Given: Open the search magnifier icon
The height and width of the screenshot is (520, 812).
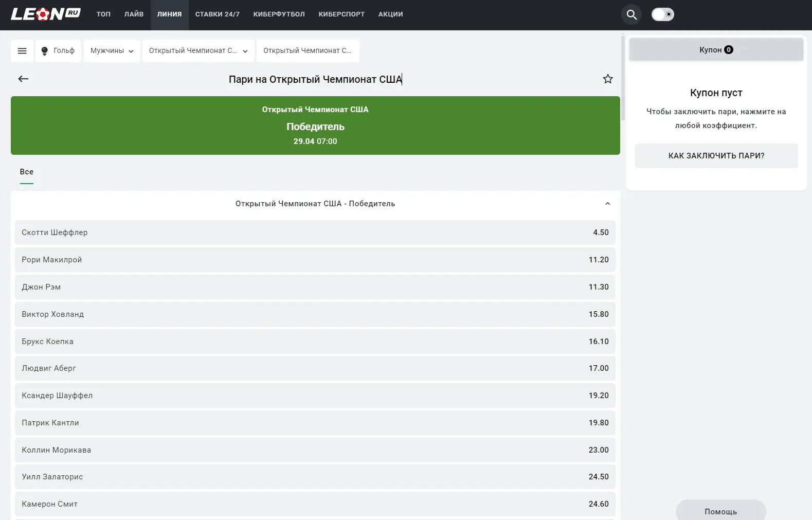Looking at the screenshot, I should (631, 14).
